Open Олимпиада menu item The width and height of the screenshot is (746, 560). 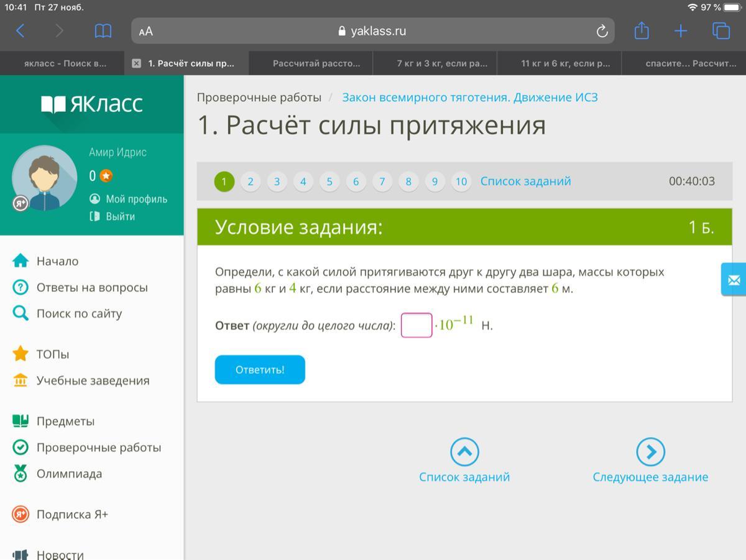[x=69, y=474]
